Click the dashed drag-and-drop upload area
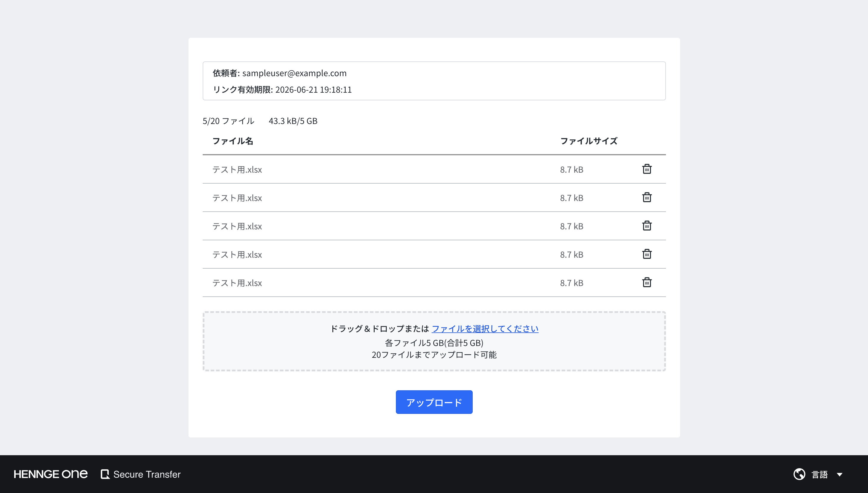The width and height of the screenshot is (868, 493). pyautogui.click(x=434, y=341)
